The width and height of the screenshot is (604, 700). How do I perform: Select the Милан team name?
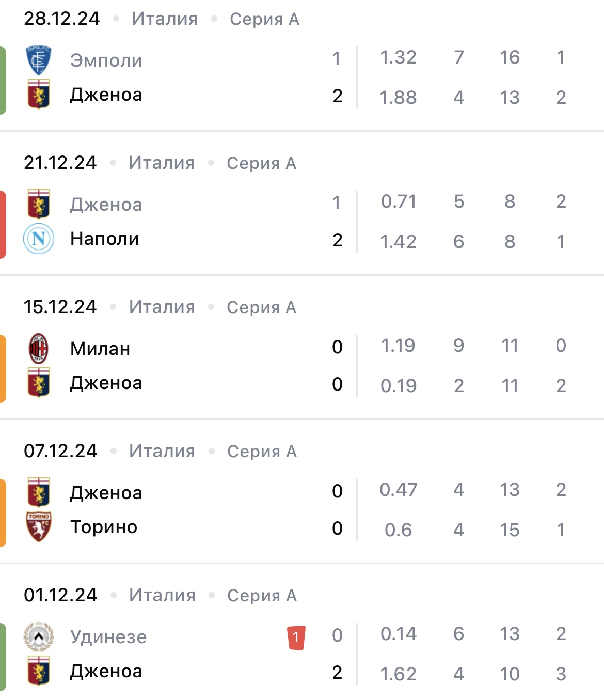coord(100,349)
